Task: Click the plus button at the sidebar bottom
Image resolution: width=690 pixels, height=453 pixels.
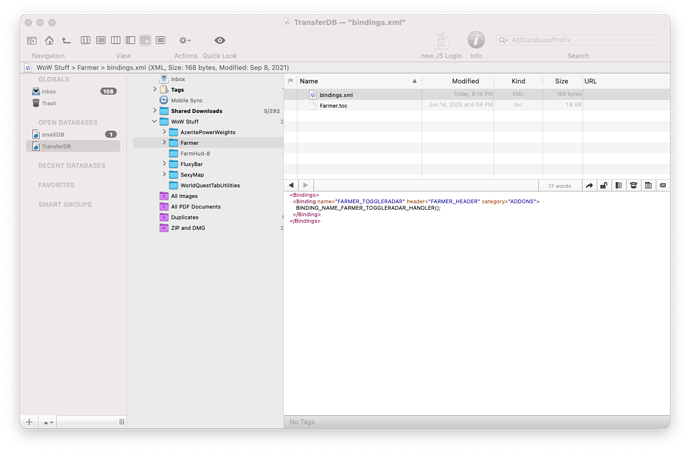Action: [x=29, y=422]
